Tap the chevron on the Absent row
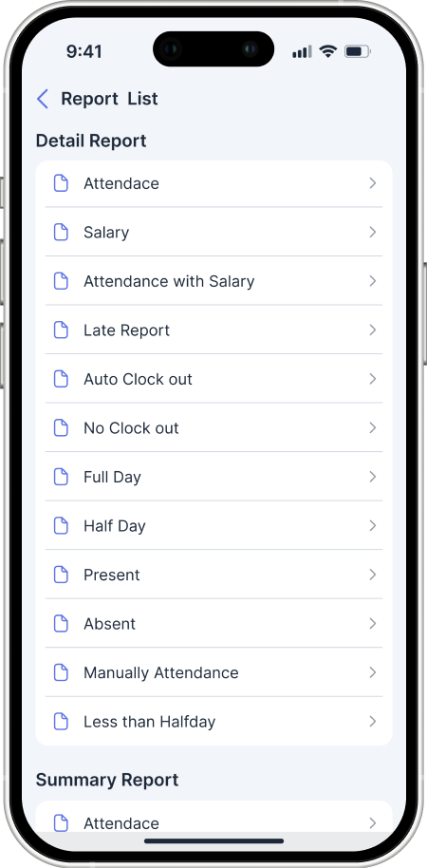This screenshot has height=868, width=427. 373,624
